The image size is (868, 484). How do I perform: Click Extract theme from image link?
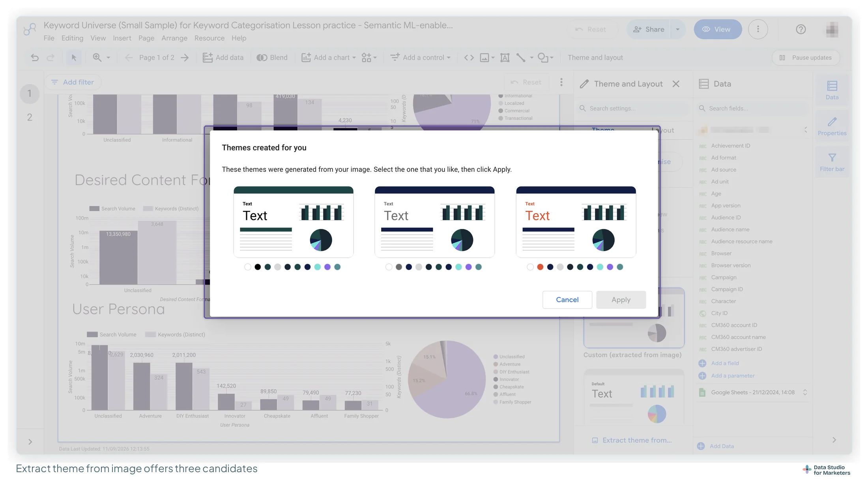click(632, 440)
